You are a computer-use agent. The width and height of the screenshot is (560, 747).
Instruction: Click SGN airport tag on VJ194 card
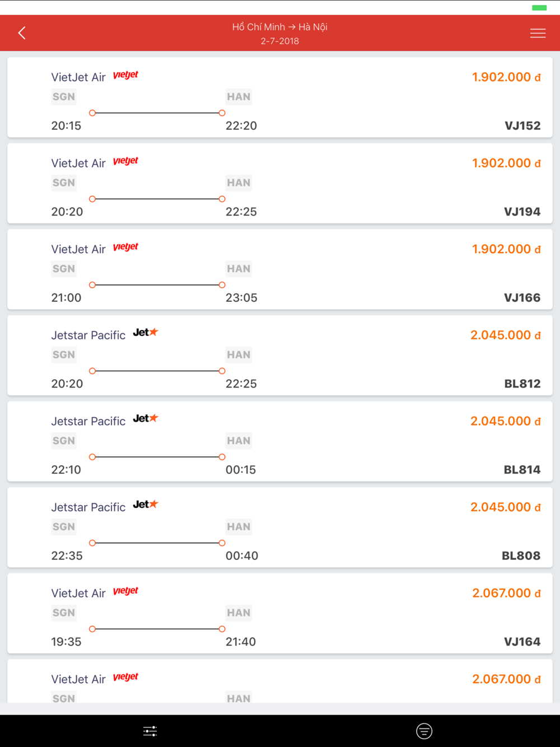(x=64, y=183)
